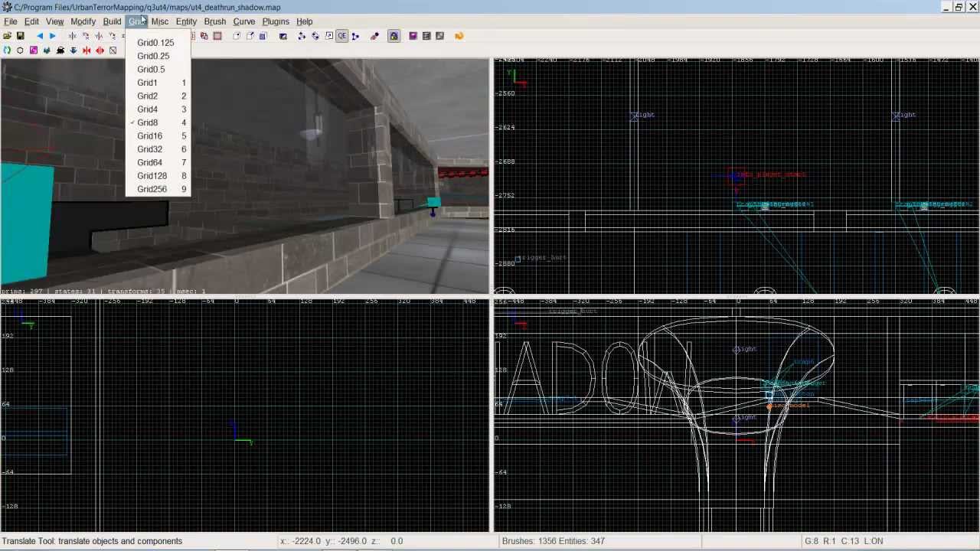Open the Curve menu
Screen dimensions: 980x551
point(244,21)
